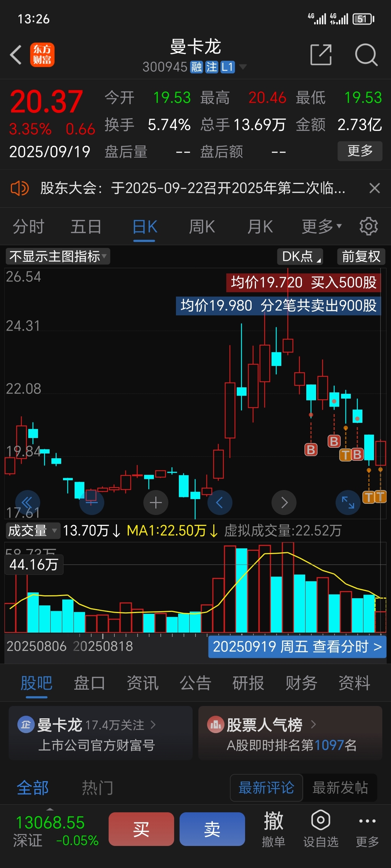This screenshot has height=868, width=391.
Task: Tap the speaker announcement icon
Action: [20, 188]
